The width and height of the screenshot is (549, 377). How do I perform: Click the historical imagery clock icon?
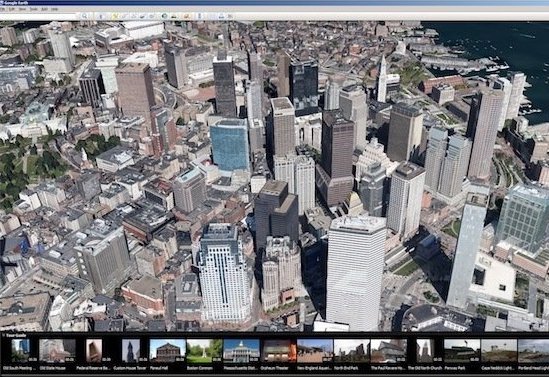click(164, 16)
